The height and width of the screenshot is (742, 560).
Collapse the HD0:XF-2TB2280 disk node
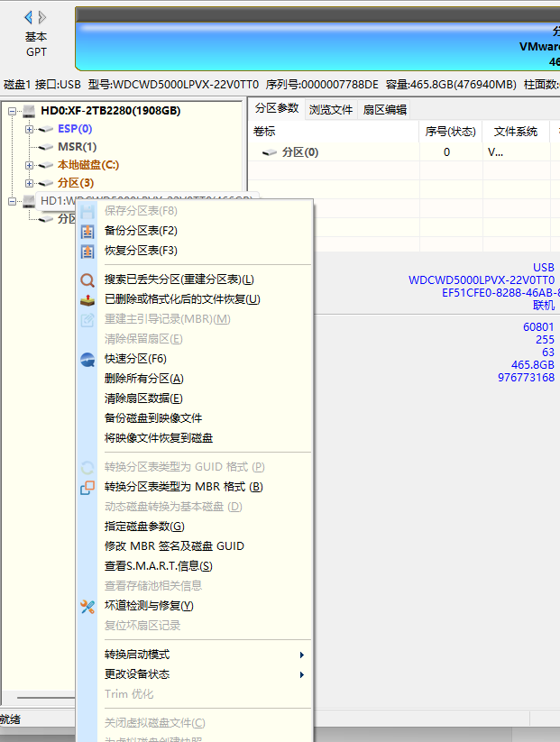pos(13,111)
